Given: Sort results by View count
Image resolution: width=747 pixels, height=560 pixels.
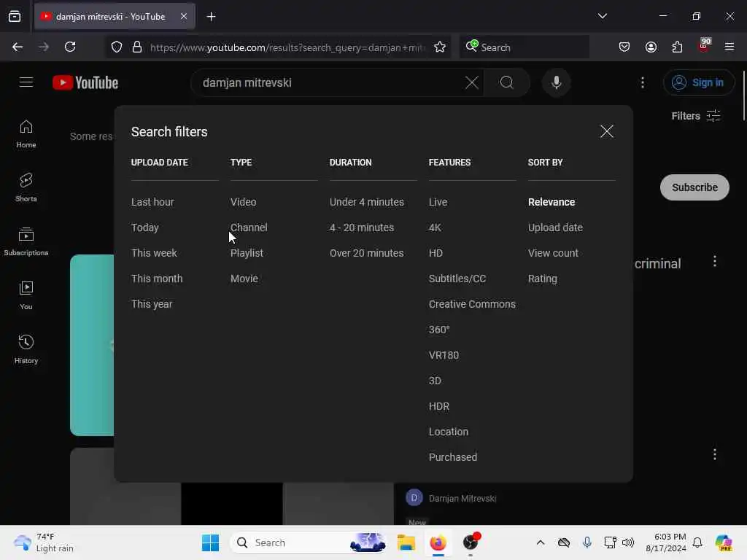Looking at the screenshot, I should tap(553, 253).
